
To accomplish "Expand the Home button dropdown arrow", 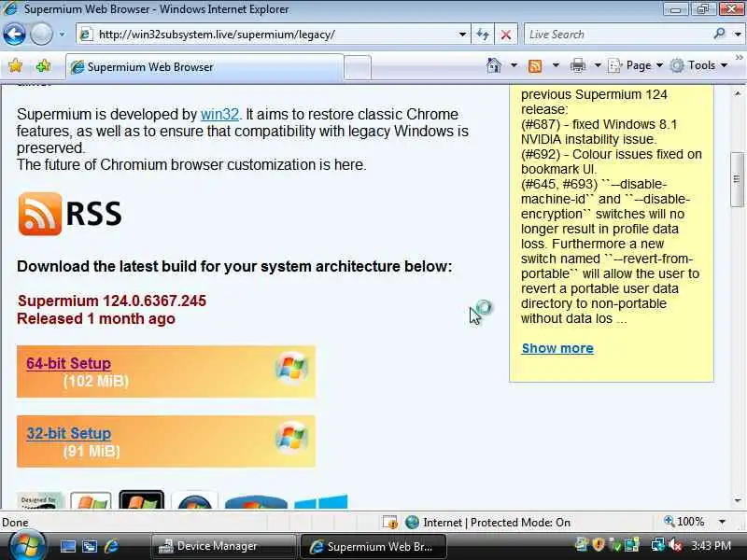I will [514, 65].
